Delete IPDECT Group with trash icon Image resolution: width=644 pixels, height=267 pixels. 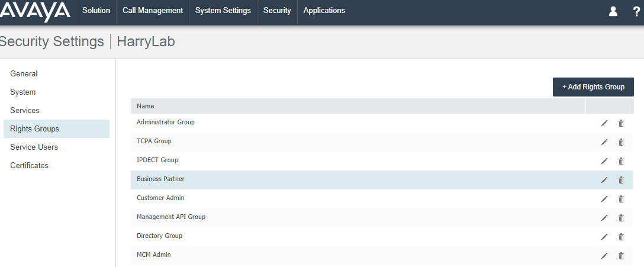pyautogui.click(x=621, y=161)
